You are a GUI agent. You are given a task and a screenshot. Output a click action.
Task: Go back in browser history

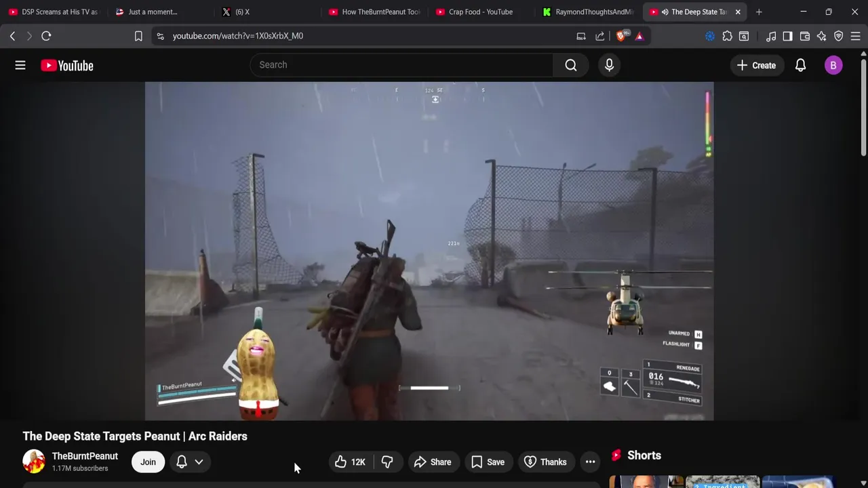[12, 36]
